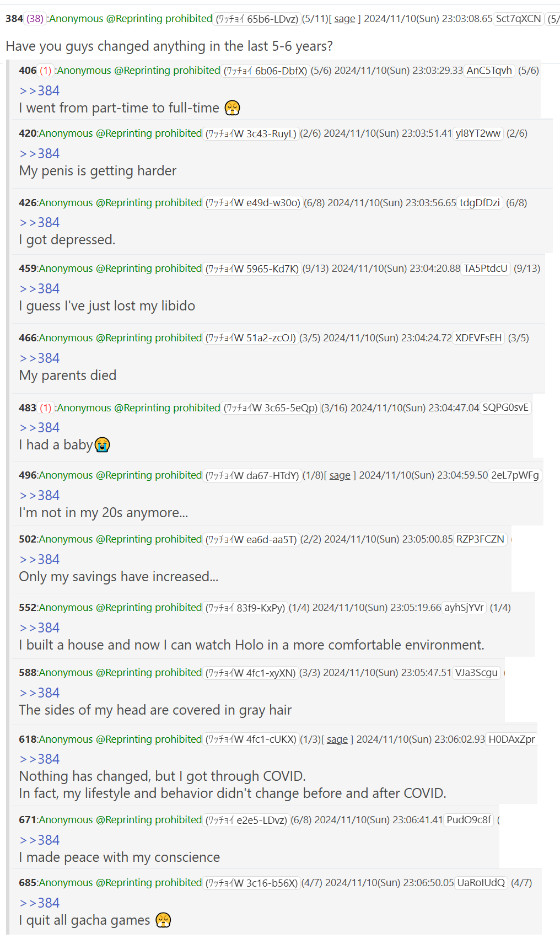Click post number 466
Viewport: 560px width, 944px height.
click(x=28, y=338)
